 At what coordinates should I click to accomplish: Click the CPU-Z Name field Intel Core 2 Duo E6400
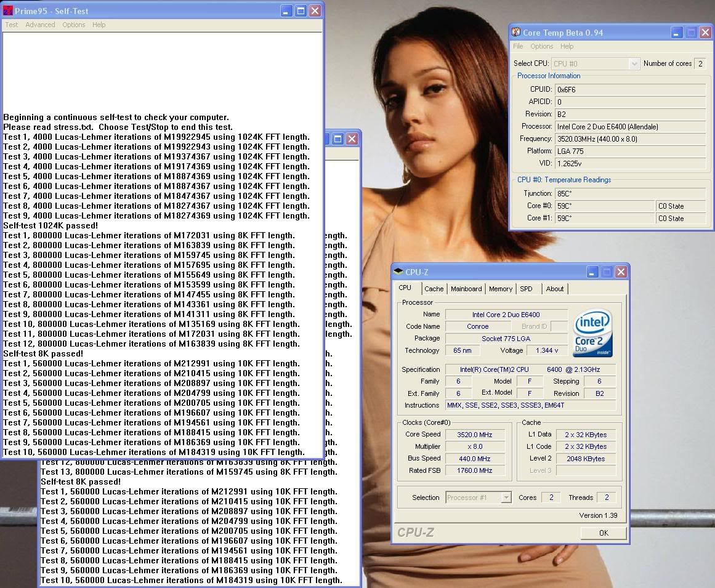[x=506, y=315]
